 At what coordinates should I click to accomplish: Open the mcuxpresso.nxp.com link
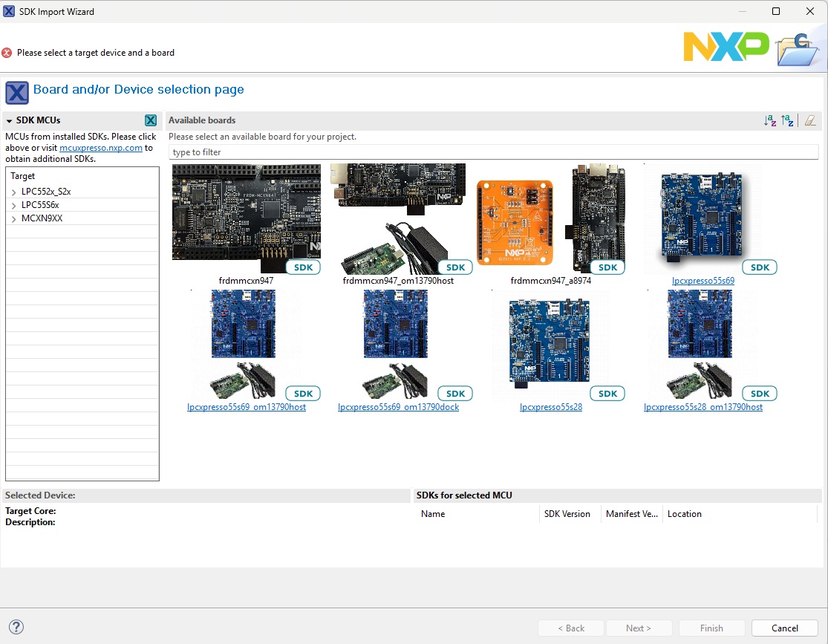(x=101, y=147)
